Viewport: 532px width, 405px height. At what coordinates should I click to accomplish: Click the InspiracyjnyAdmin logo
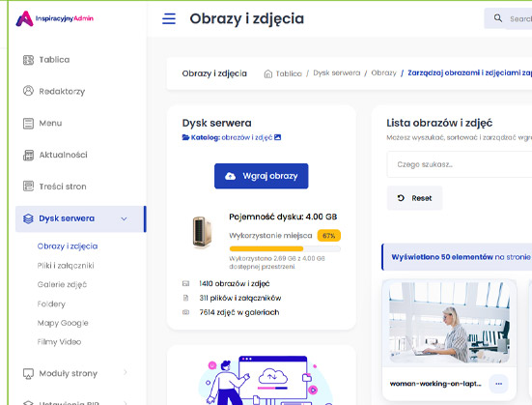[55, 18]
